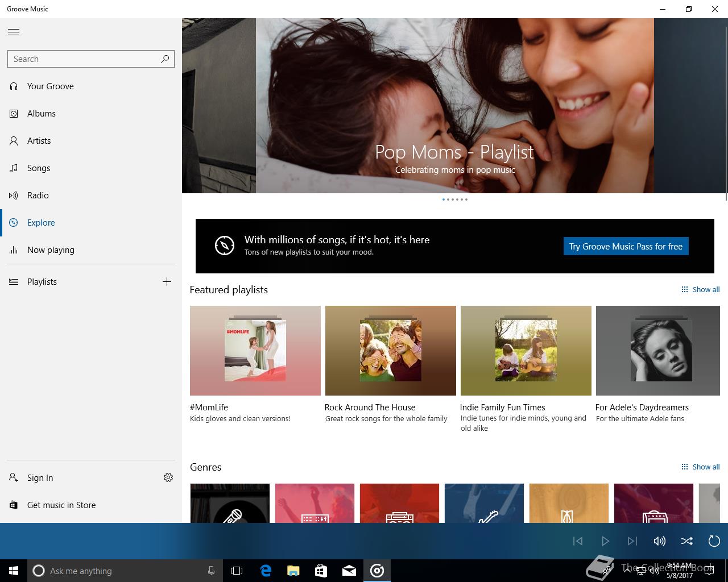Viewport: 728px width, 582px height.
Task: Click Cortana microphone icon
Action: coord(211,571)
